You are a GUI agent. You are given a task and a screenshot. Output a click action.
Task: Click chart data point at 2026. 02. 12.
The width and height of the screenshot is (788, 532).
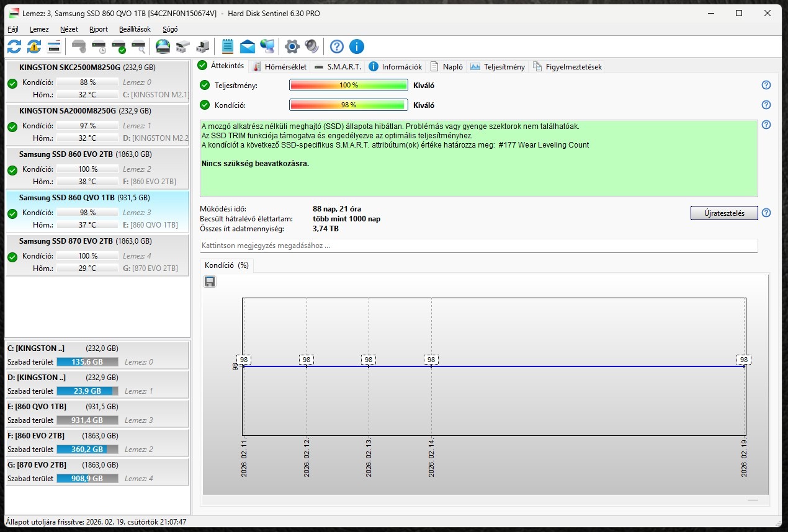tap(307, 366)
